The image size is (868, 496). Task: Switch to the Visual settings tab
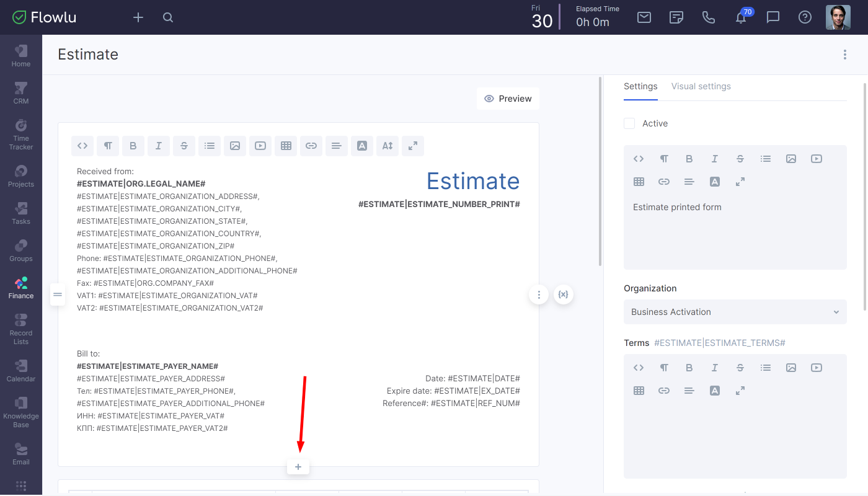tap(701, 86)
